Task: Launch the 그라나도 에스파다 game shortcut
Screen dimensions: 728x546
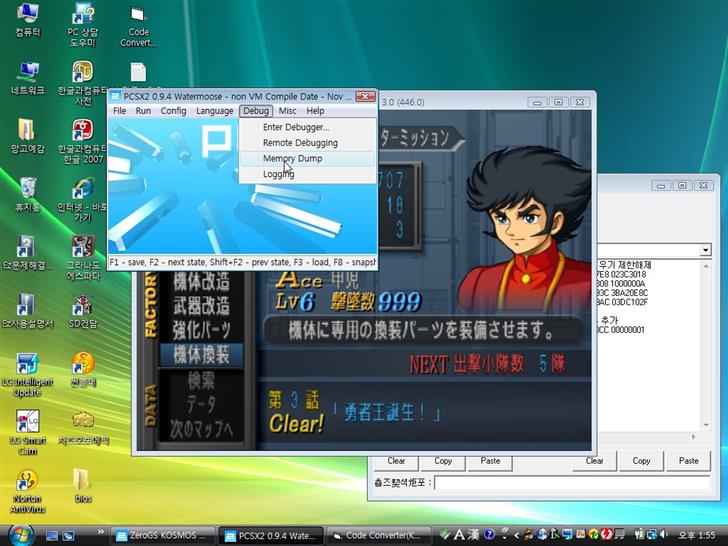Action: 83,258
